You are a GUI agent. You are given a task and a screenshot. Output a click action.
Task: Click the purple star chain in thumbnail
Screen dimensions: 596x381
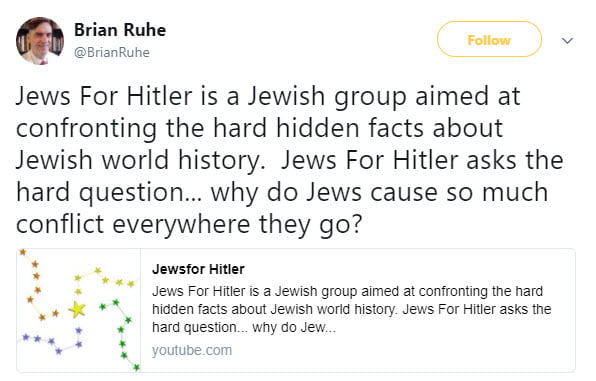pos(53,341)
